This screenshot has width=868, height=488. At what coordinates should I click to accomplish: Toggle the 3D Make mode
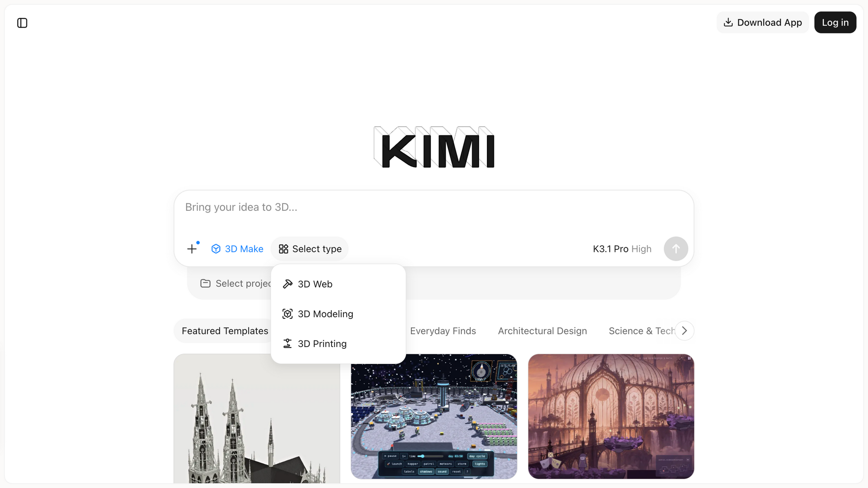(x=237, y=249)
